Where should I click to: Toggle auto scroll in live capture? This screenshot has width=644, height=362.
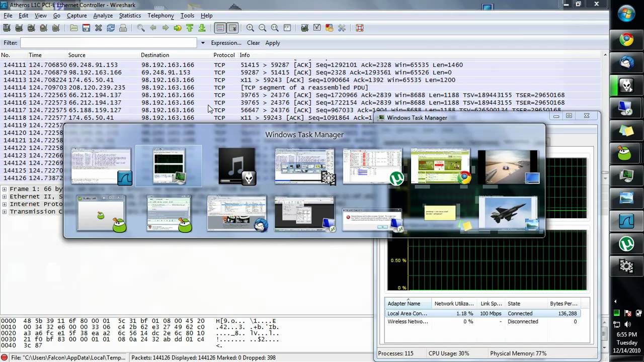(232, 28)
